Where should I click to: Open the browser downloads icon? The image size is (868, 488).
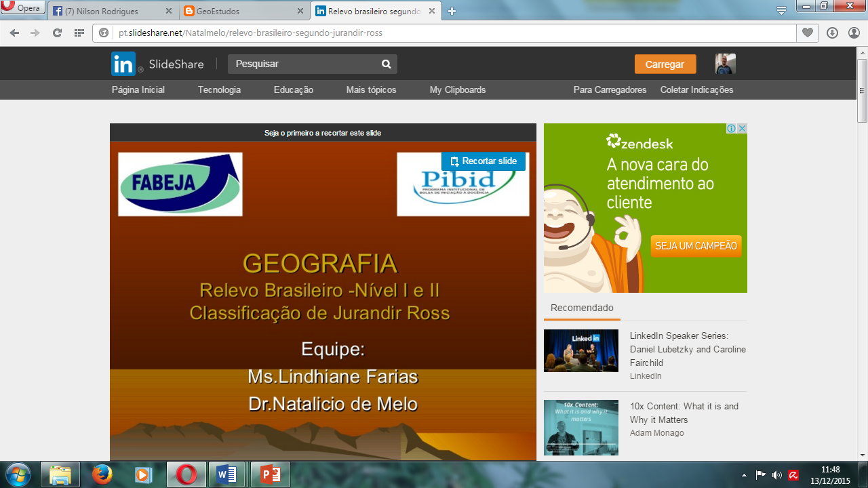833,33
